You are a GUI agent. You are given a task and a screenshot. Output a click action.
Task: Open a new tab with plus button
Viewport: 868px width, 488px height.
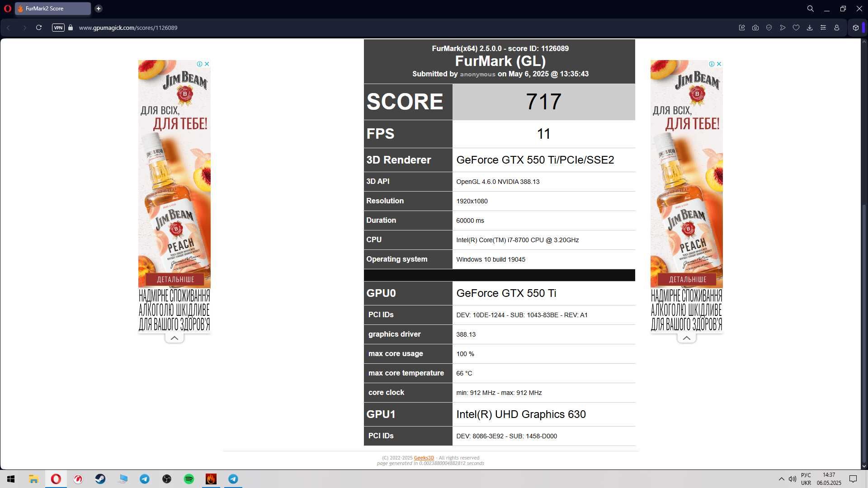99,9
